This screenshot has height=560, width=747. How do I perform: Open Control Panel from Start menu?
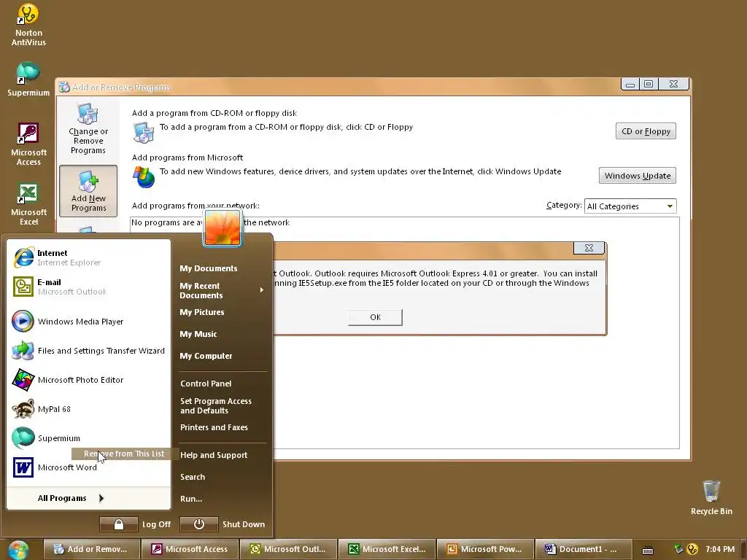click(x=206, y=384)
